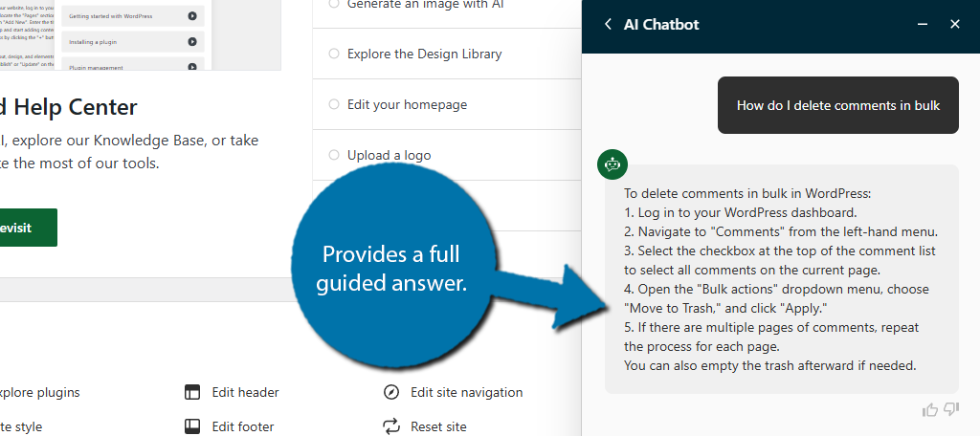Check the Upload a logo task
This screenshot has height=436, width=980.
click(x=334, y=155)
